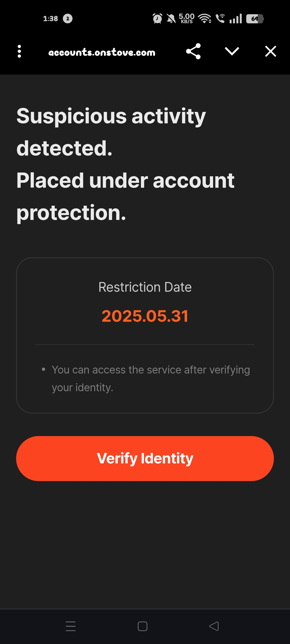The image size is (290, 644).
Task: Tap the alarm clock status icon
Action: point(157,19)
